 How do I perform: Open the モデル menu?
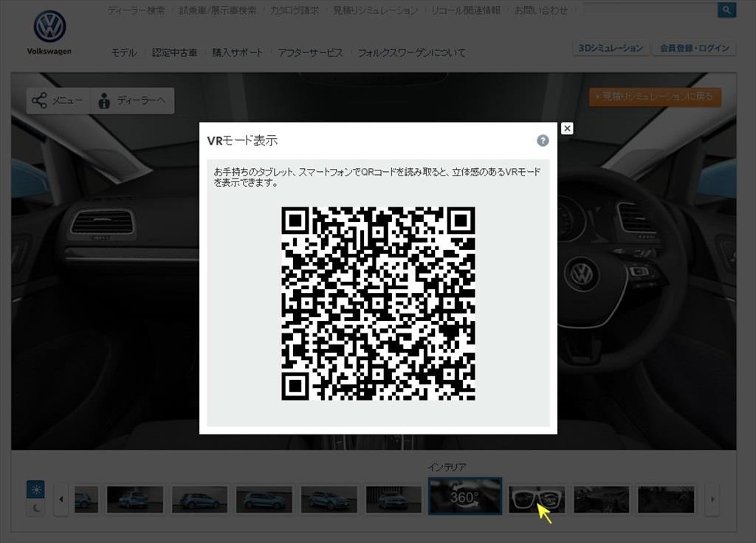[124, 52]
